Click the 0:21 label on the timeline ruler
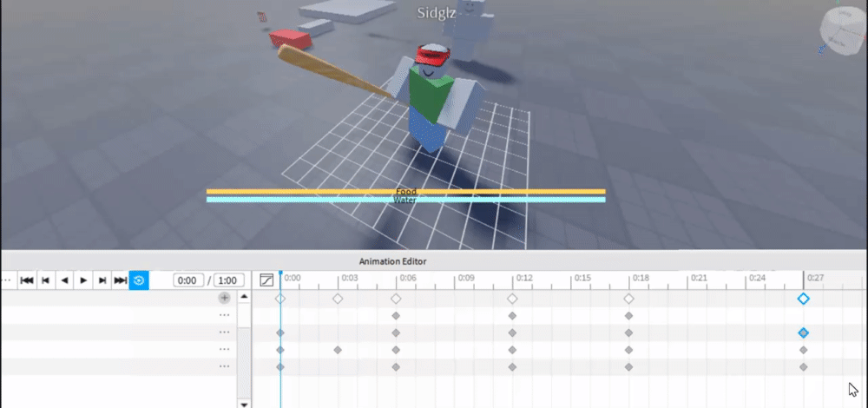 click(x=699, y=278)
